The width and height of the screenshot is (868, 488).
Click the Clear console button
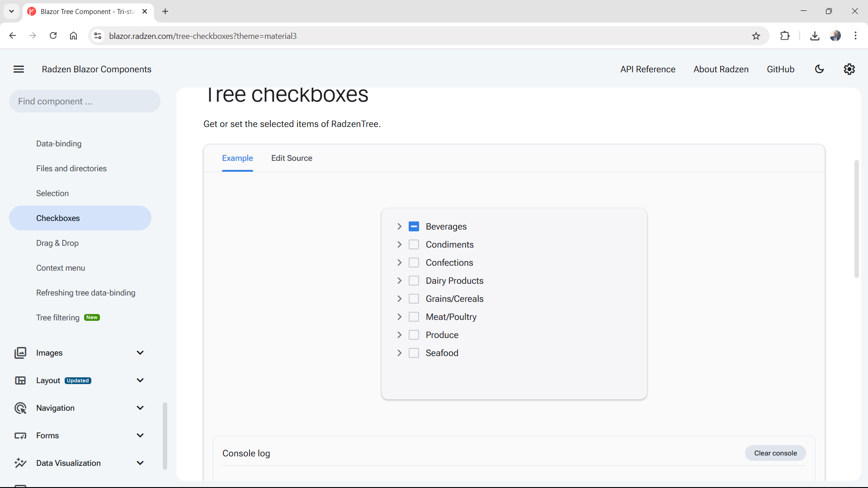(775, 453)
